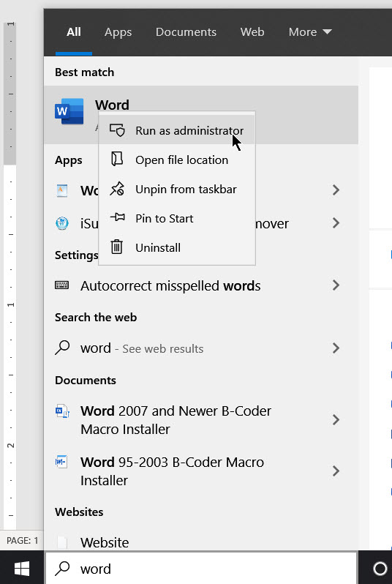
Task: Choose Open file location from context menu
Action: point(177,160)
